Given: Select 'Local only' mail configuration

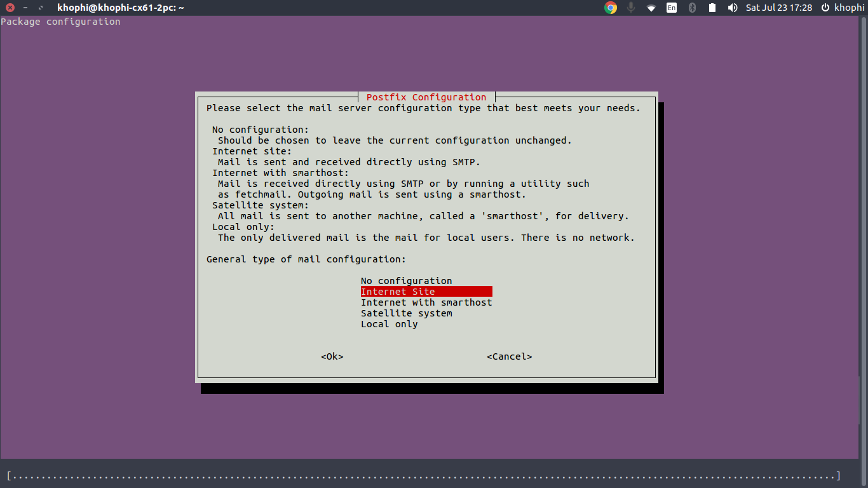Looking at the screenshot, I should 389,324.
